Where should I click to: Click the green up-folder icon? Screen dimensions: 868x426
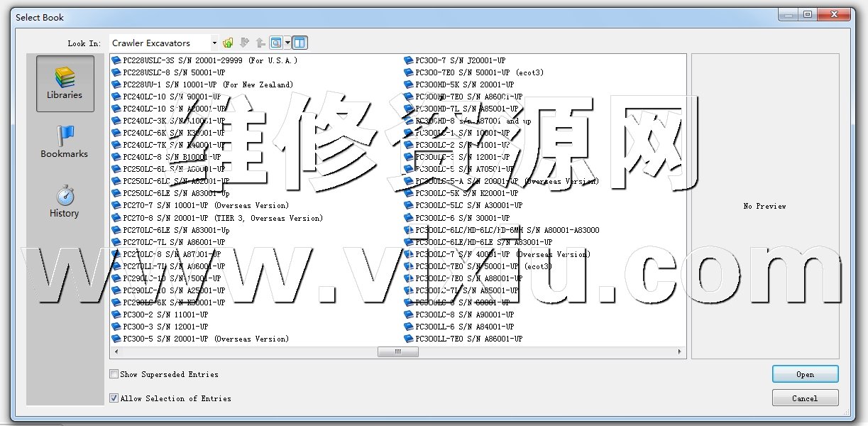(x=228, y=43)
